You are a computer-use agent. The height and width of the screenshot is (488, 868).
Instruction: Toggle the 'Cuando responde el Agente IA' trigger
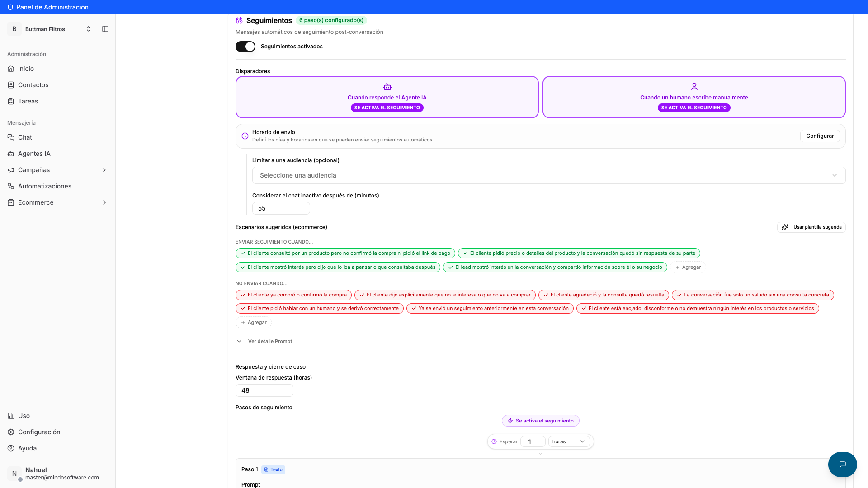pos(387,97)
